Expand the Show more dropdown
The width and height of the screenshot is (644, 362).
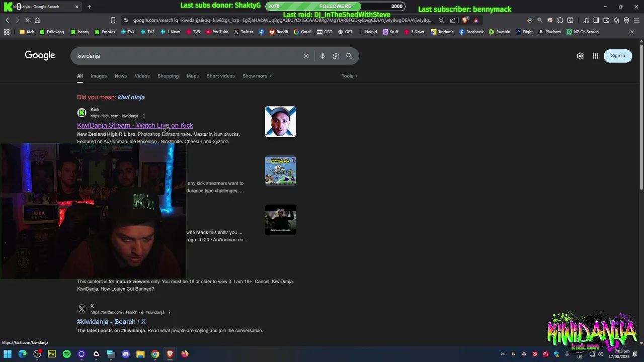(257, 76)
